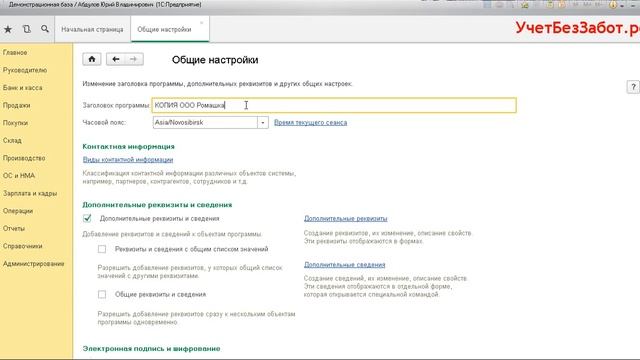The height and width of the screenshot is (360, 640).
Task: Enable Общие реквизиты и сведения checkbox
Action: 102,294
